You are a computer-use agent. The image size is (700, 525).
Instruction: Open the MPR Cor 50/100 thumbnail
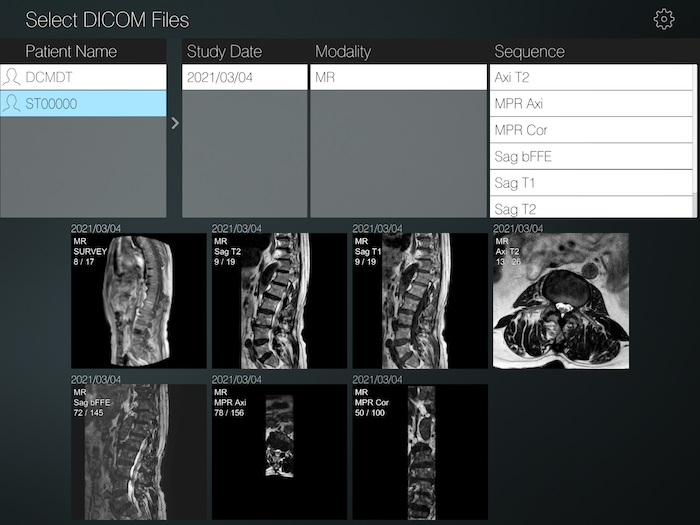click(420, 452)
